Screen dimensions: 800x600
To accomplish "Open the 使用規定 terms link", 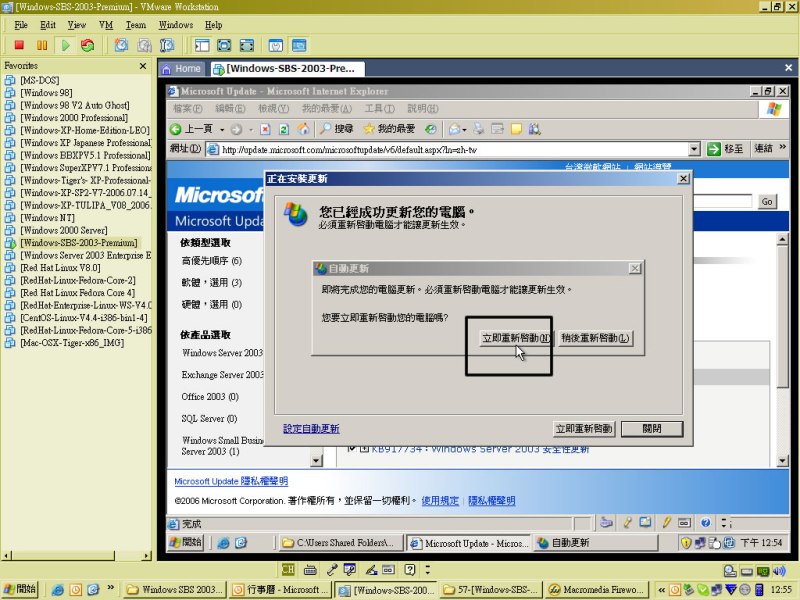I will click(x=440, y=501).
